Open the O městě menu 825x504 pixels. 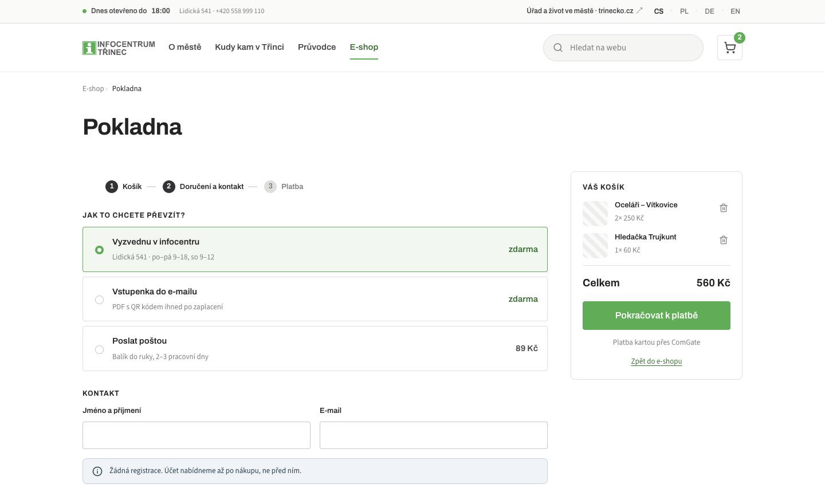click(185, 47)
